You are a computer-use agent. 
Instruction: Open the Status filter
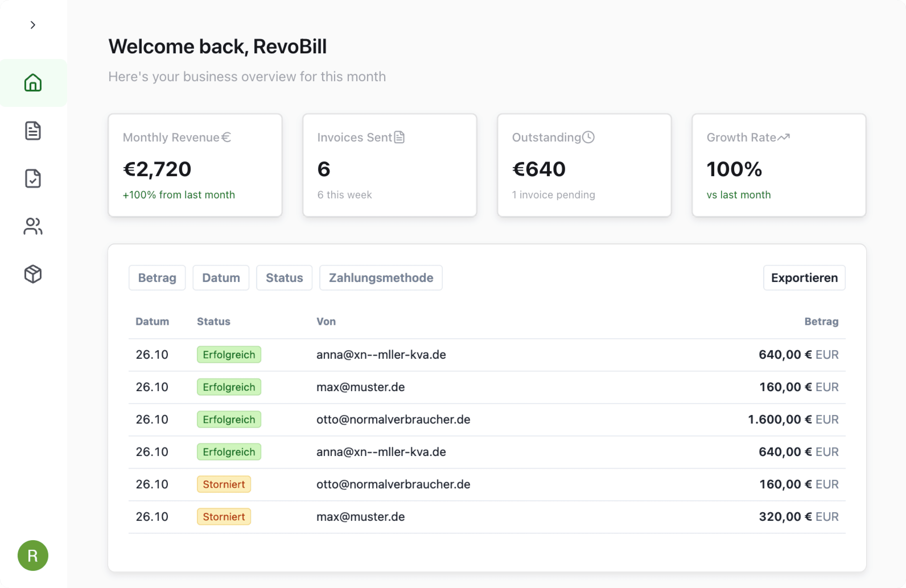click(284, 278)
